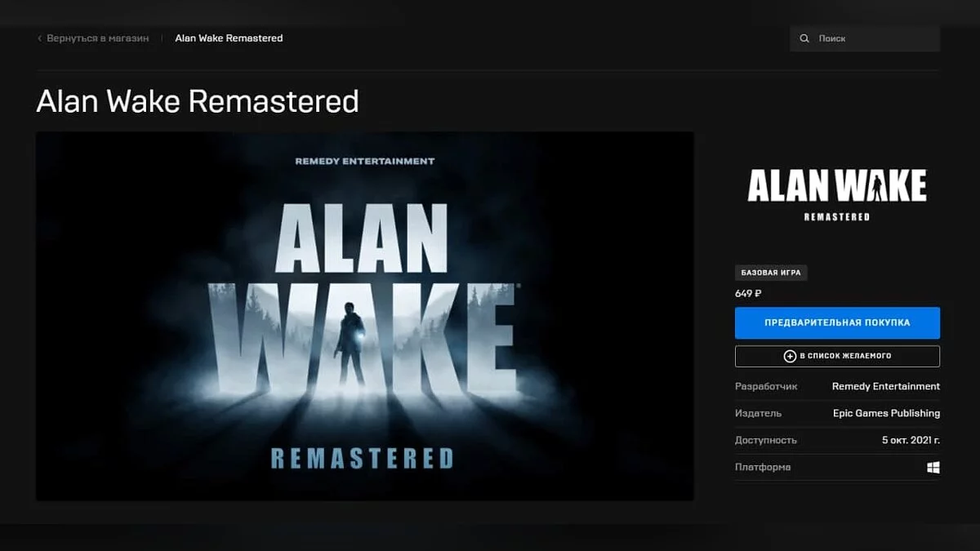Click the Разработчик row label
Screen dimensions: 980x551
pos(766,386)
